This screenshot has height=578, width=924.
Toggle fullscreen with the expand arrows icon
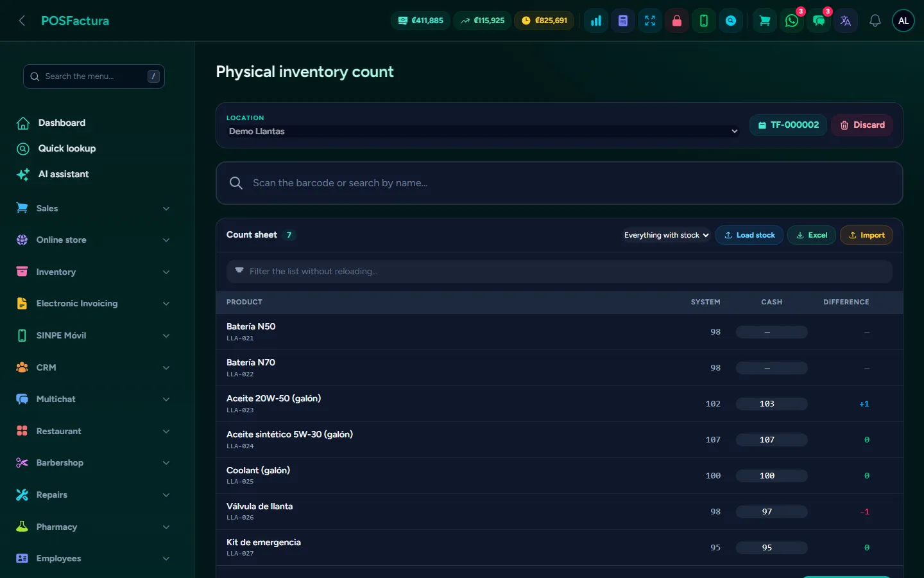(650, 21)
